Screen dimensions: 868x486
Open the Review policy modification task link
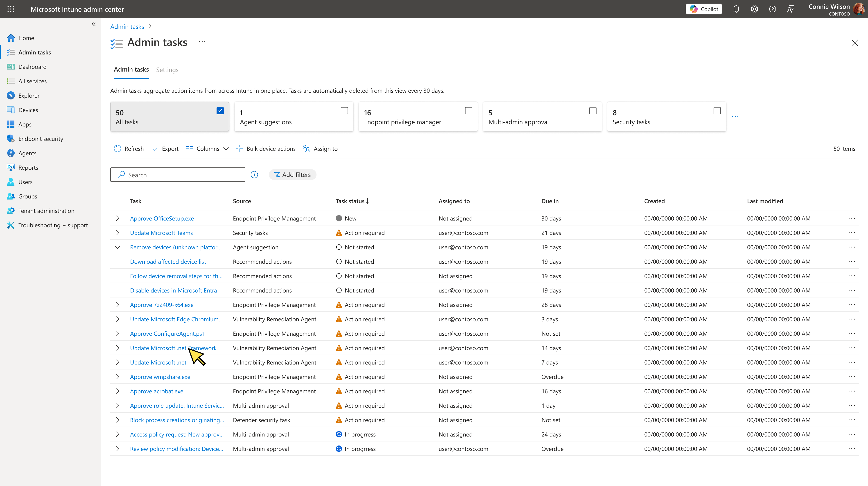pyautogui.click(x=176, y=449)
